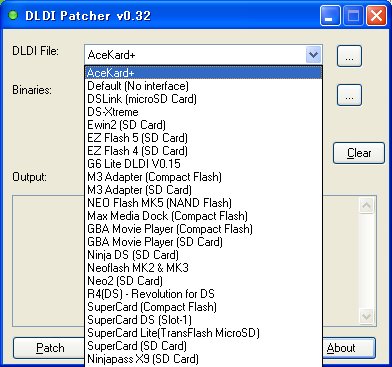Browse for DLDI file with ... button
This screenshot has width=392, height=367.
click(x=349, y=56)
